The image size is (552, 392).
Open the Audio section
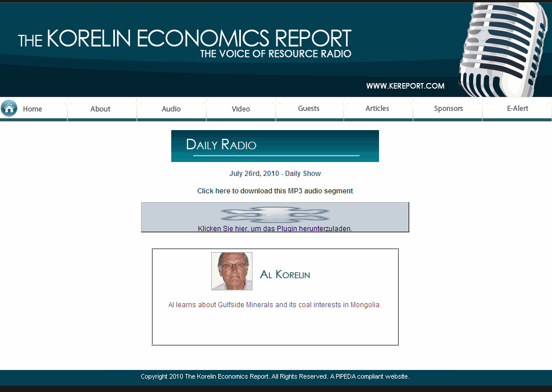pyautogui.click(x=171, y=109)
